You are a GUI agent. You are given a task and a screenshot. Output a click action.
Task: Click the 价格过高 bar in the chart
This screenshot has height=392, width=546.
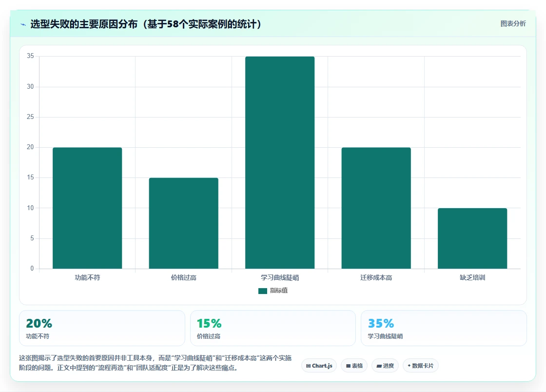[x=183, y=223]
